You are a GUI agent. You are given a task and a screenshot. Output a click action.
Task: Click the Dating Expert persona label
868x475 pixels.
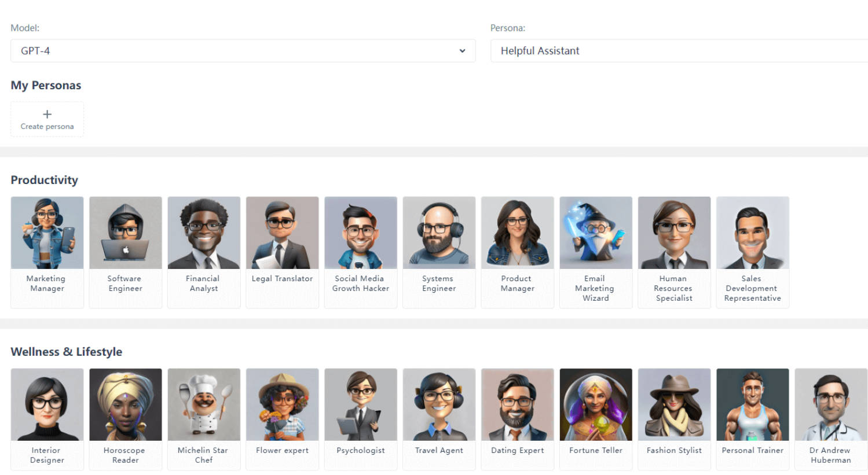pyautogui.click(x=517, y=451)
